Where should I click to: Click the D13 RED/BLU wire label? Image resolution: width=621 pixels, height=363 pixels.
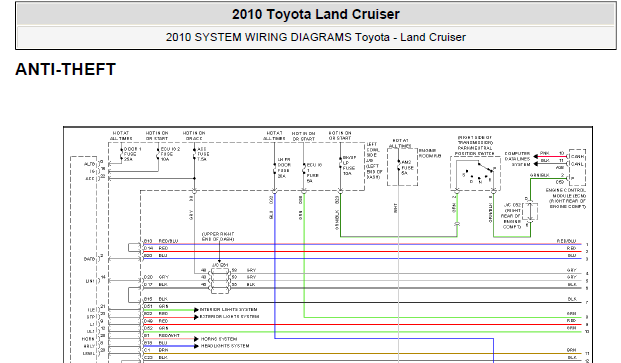coord(161,241)
